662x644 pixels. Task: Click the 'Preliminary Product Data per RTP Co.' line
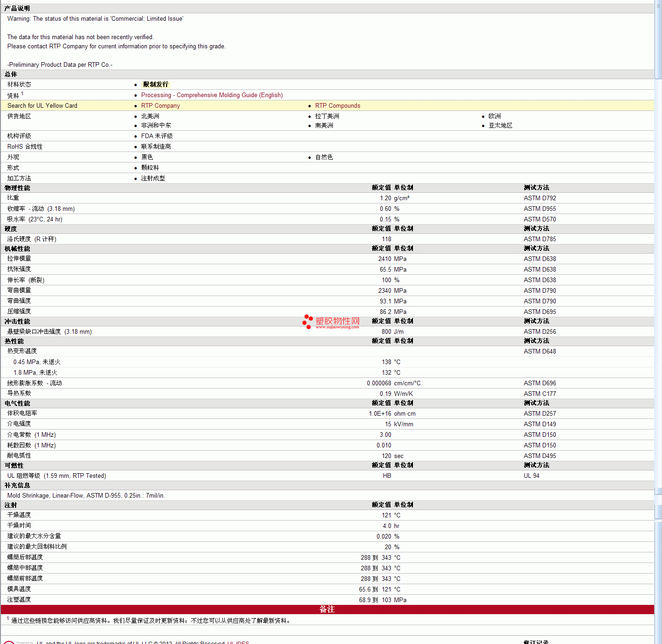point(60,65)
